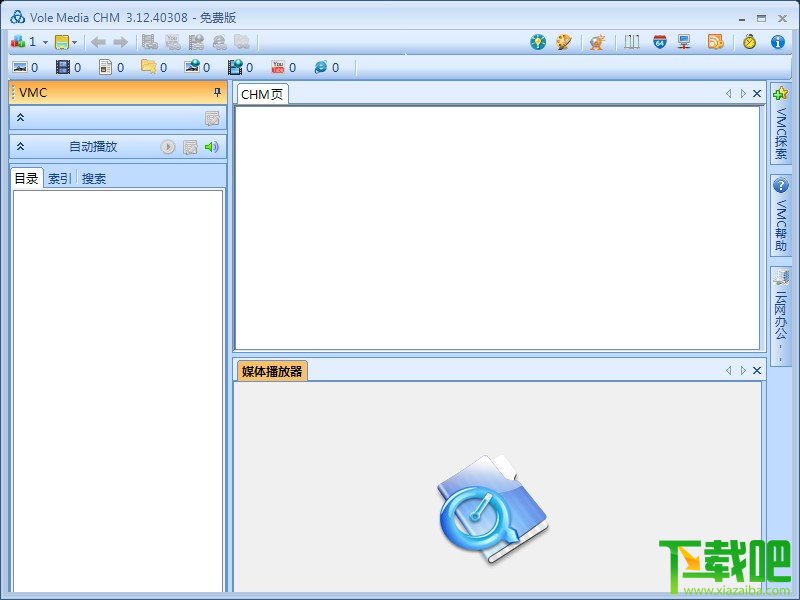Screen dimensions: 800x600
Task: Go back with the left arrow button
Action: [x=98, y=42]
